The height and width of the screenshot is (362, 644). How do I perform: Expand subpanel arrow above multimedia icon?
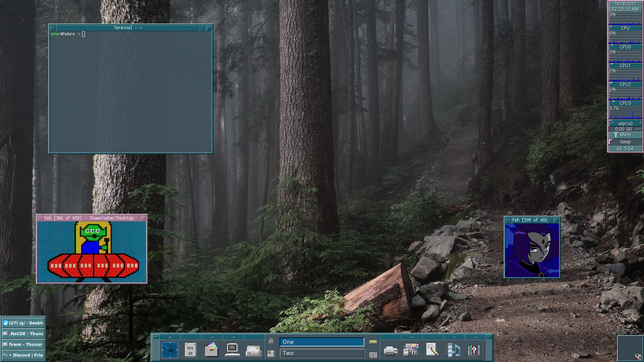tap(453, 337)
